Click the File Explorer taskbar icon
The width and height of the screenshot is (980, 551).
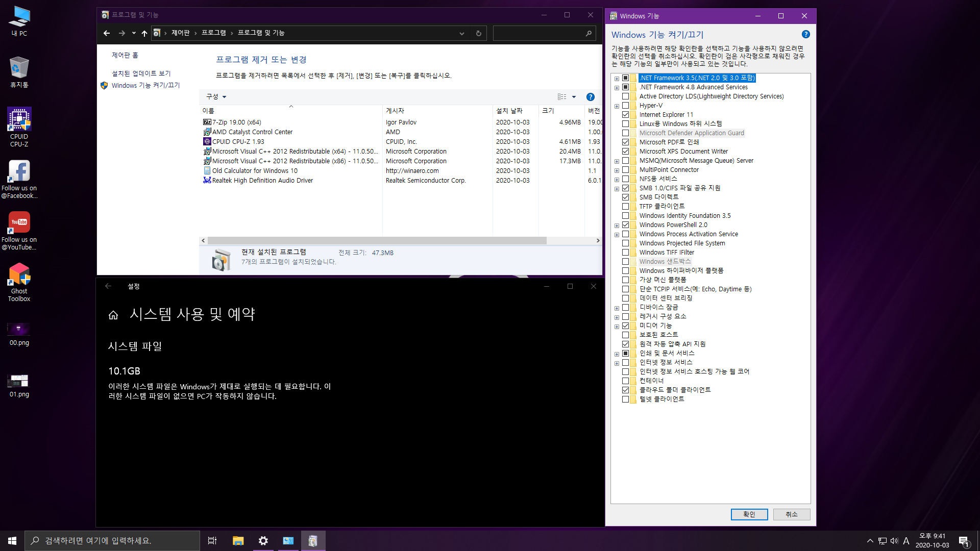238,540
